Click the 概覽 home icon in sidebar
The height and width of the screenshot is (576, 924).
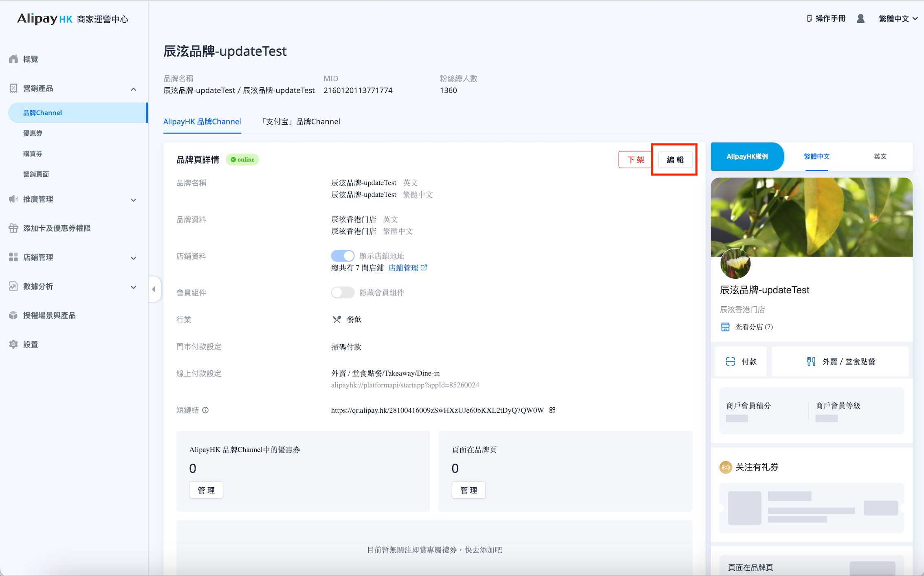pyautogui.click(x=13, y=59)
